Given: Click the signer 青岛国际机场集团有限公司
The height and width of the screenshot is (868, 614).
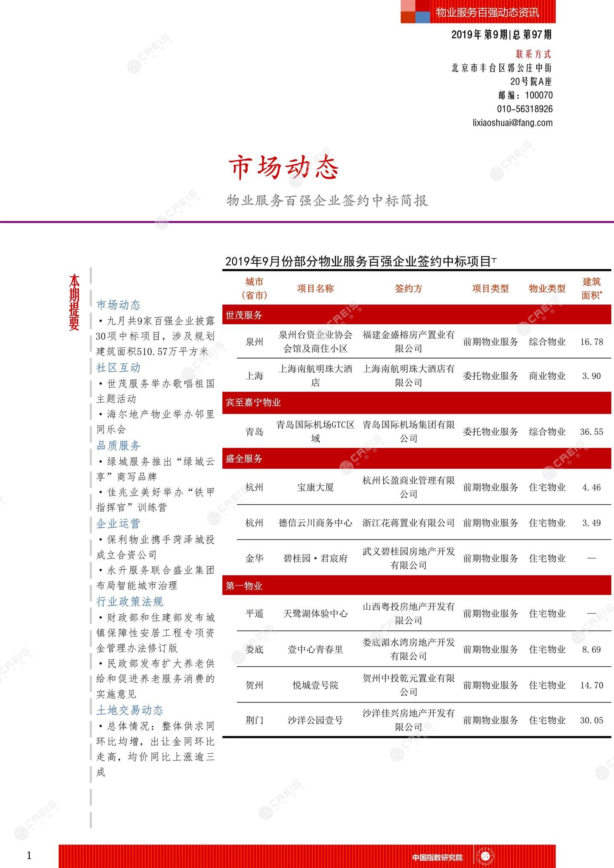Looking at the screenshot, I should click(x=409, y=432).
